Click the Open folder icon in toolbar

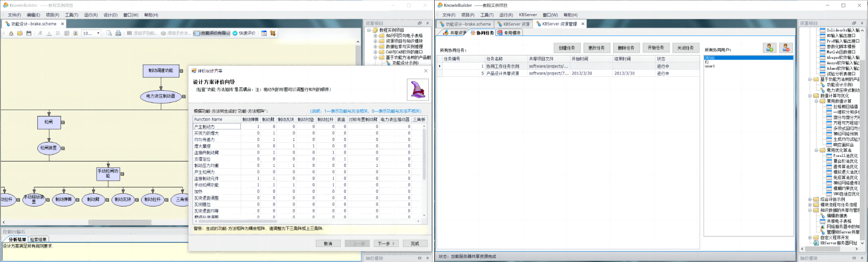click(20, 33)
